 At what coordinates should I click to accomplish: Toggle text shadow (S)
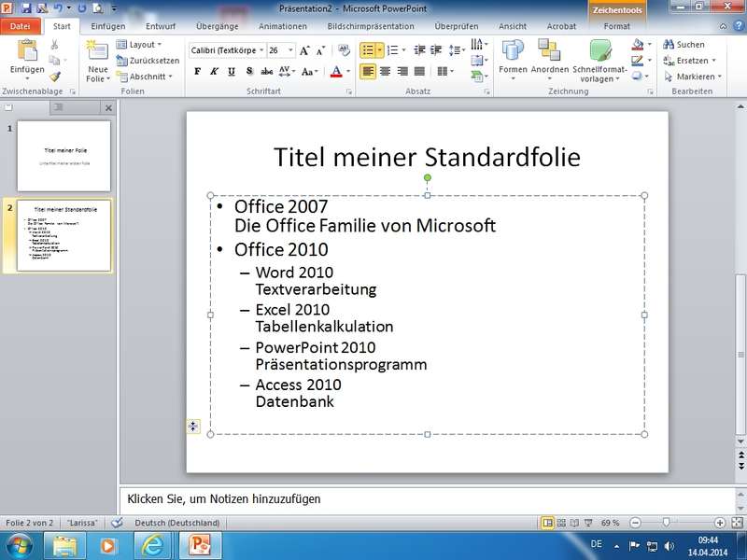pyautogui.click(x=249, y=72)
